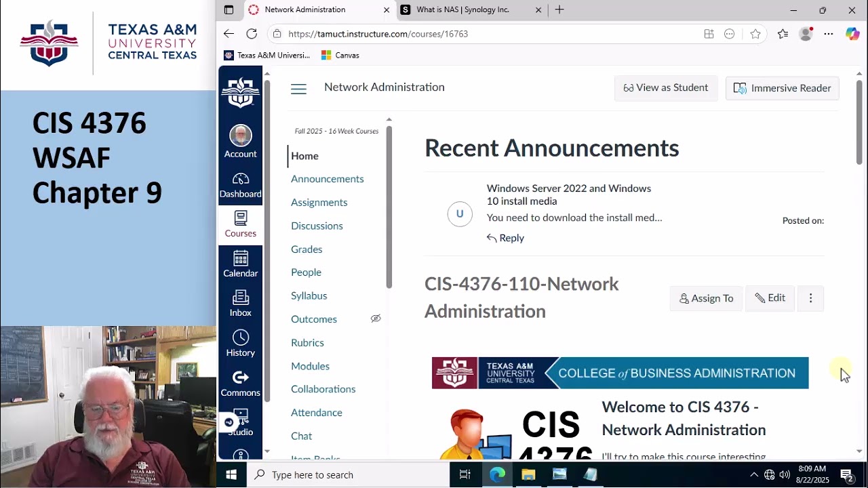
Task: Reload the page with refresh icon
Action: 252,34
